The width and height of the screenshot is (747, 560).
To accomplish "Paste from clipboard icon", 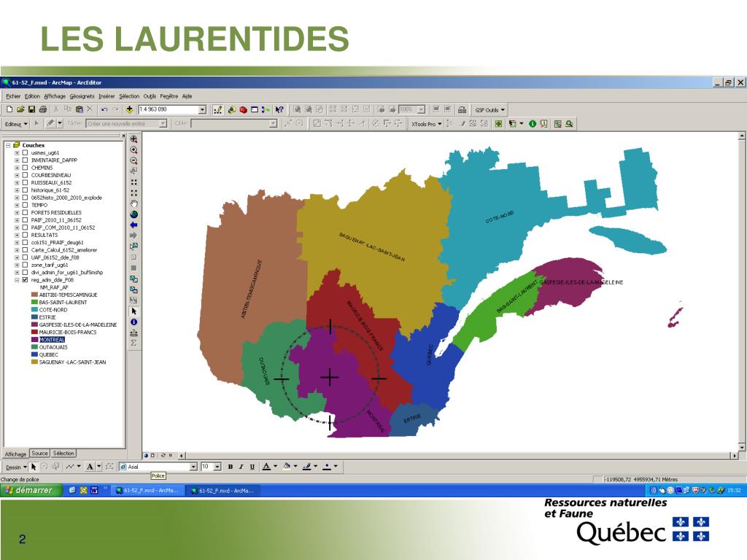I will point(79,109).
